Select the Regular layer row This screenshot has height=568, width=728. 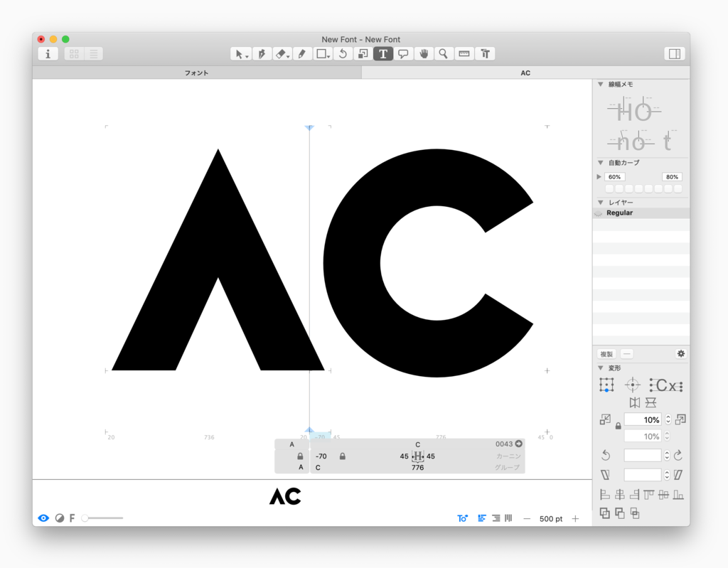point(641,213)
